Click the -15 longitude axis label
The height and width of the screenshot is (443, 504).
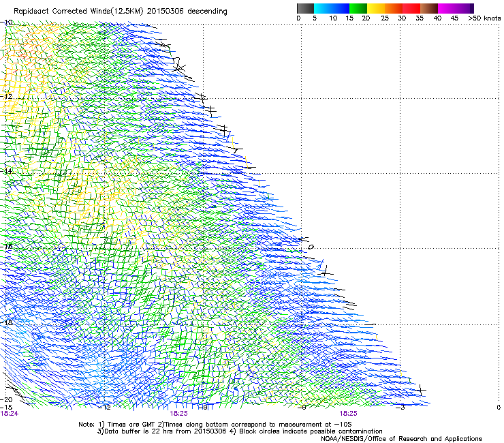6,408
